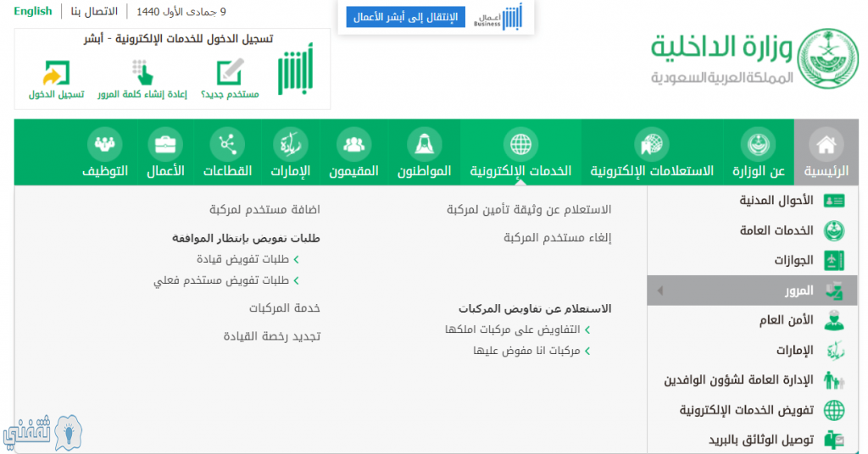Click the globe icon beside تفويض الخدمات الإلكترونية

coord(834,410)
